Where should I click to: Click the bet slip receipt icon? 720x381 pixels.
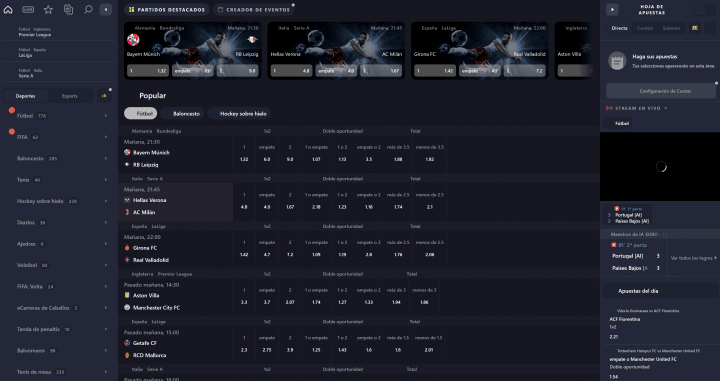click(617, 61)
